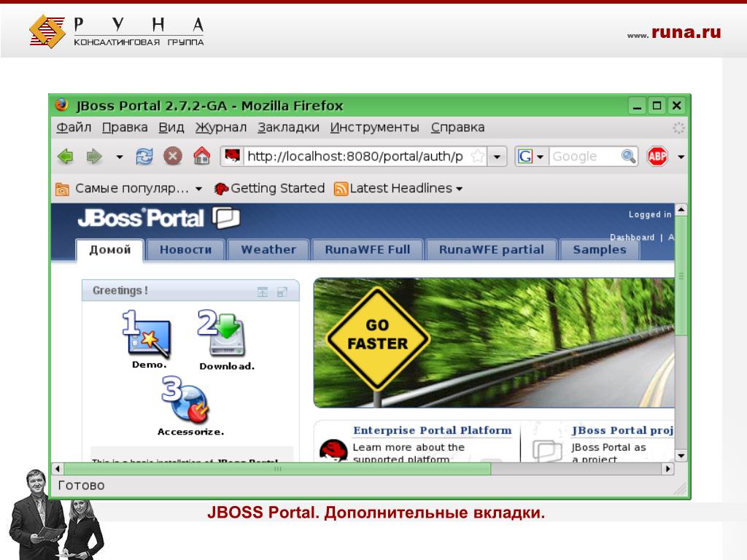Maximize the Greetings portlet window
747x560 pixels.
(x=282, y=292)
